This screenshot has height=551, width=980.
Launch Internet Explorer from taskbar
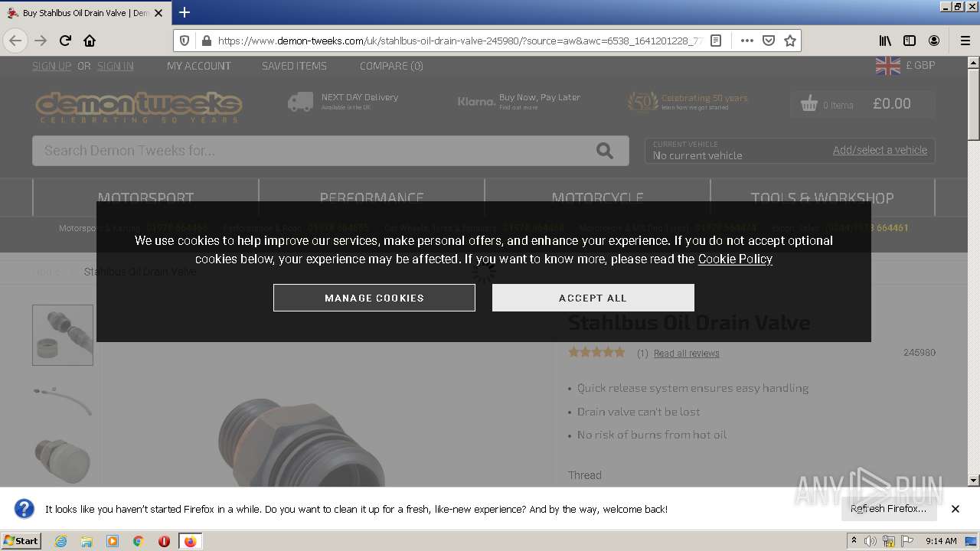(60, 541)
